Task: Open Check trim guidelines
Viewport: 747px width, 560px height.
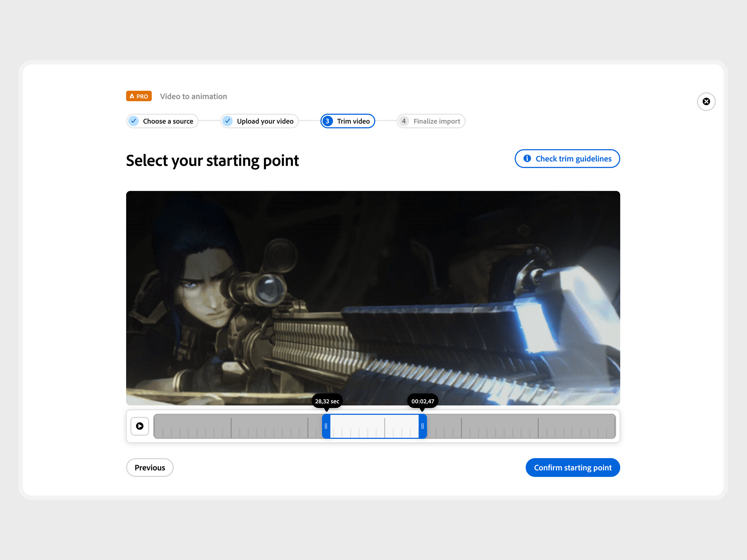Action: pyautogui.click(x=567, y=159)
